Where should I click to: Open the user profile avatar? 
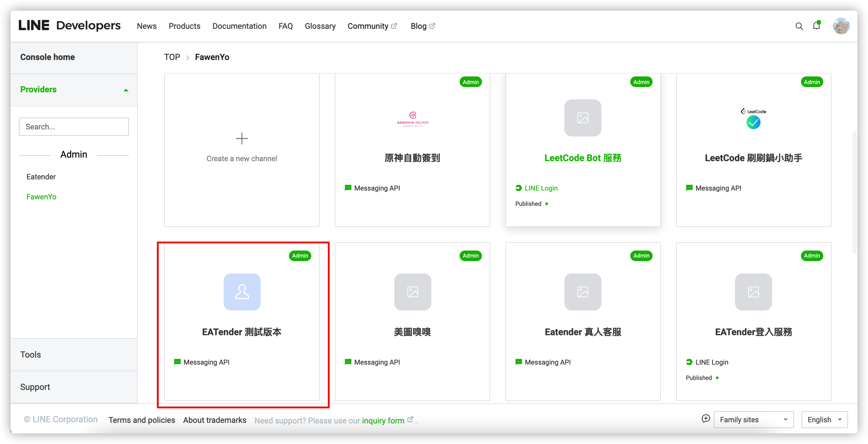(x=840, y=26)
